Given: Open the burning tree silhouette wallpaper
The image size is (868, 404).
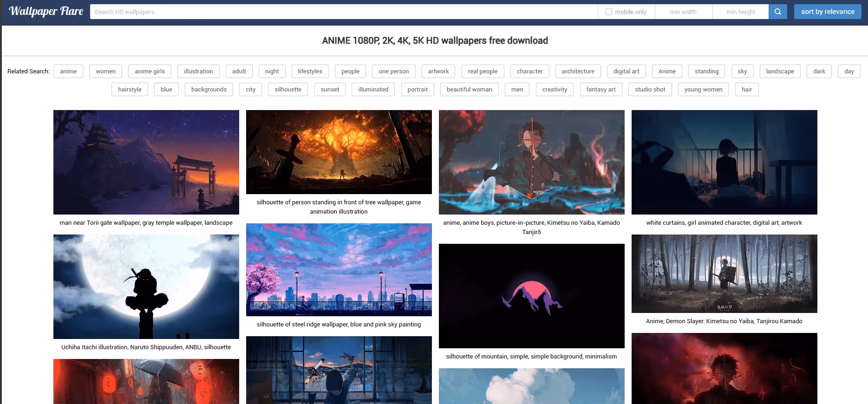Looking at the screenshot, I should [339, 152].
